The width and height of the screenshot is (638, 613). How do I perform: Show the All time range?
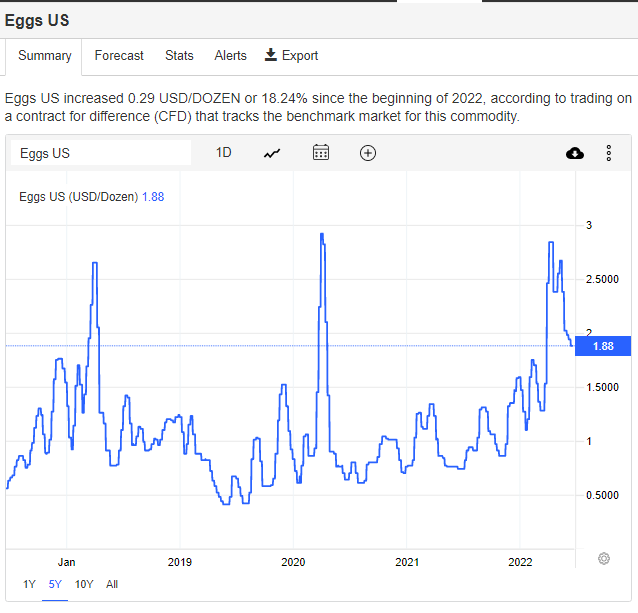click(x=112, y=584)
